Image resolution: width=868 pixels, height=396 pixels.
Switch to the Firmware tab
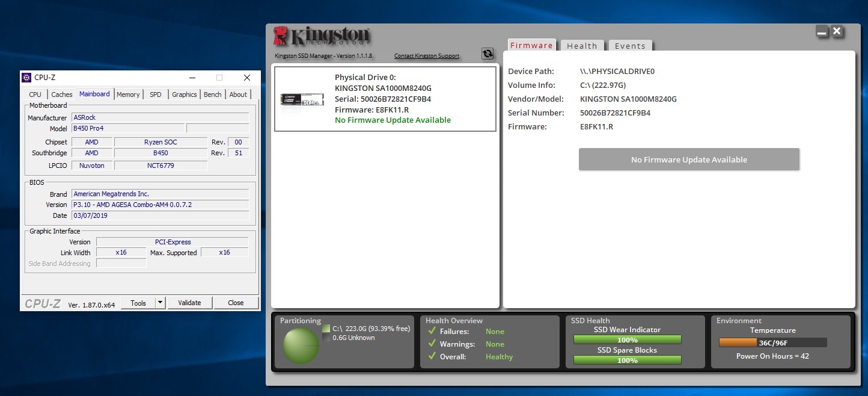point(531,46)
